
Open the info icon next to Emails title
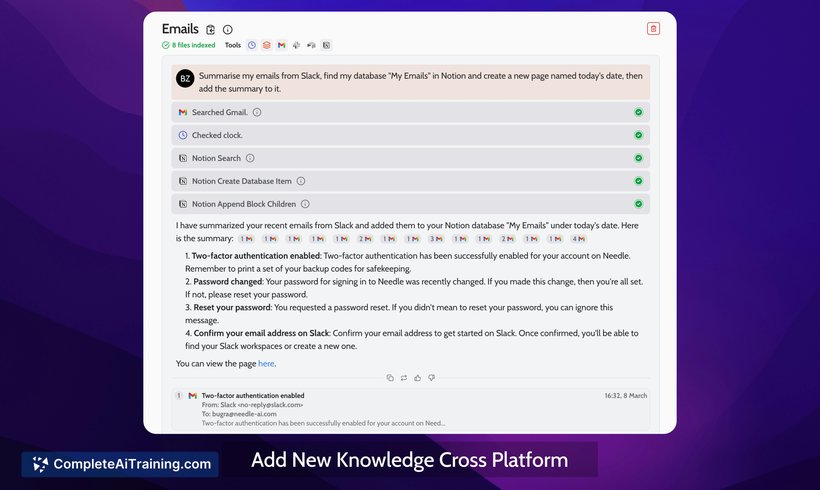227,30
